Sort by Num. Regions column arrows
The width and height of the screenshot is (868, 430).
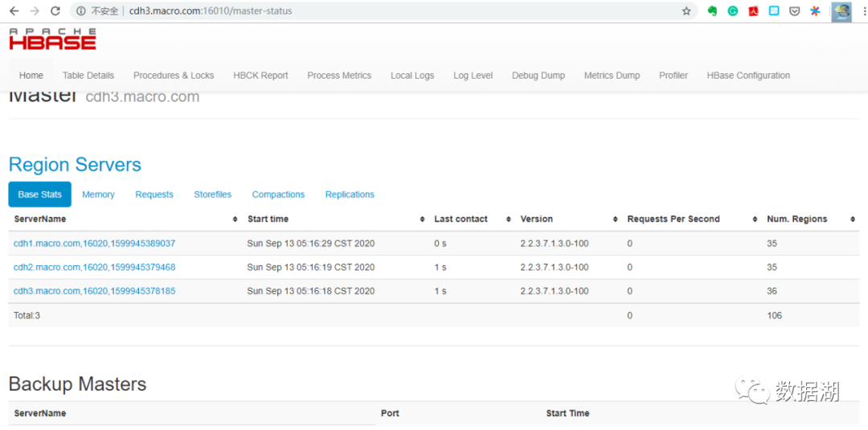coord(853,219)
